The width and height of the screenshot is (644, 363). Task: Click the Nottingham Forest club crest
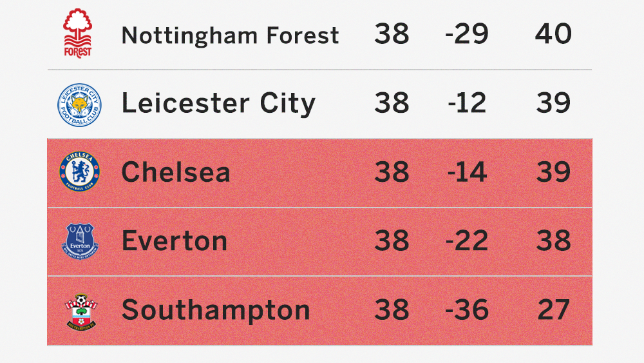pos(78,34)
